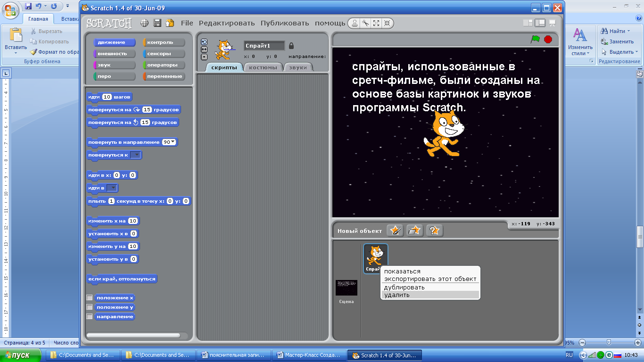The image size is (644, 362).
Task: Toggle the 'положение x' reporter checkbox
Action: [x=90, y=297]
